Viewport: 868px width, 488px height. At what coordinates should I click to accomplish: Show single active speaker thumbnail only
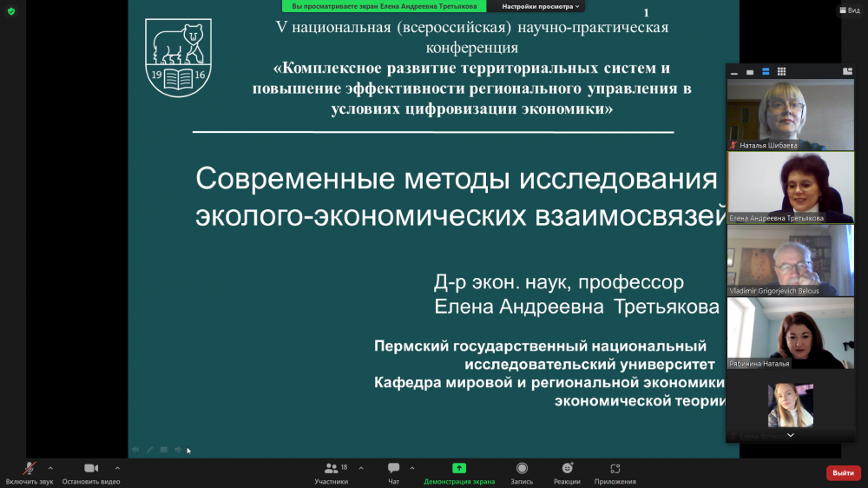tap(750, 71)
